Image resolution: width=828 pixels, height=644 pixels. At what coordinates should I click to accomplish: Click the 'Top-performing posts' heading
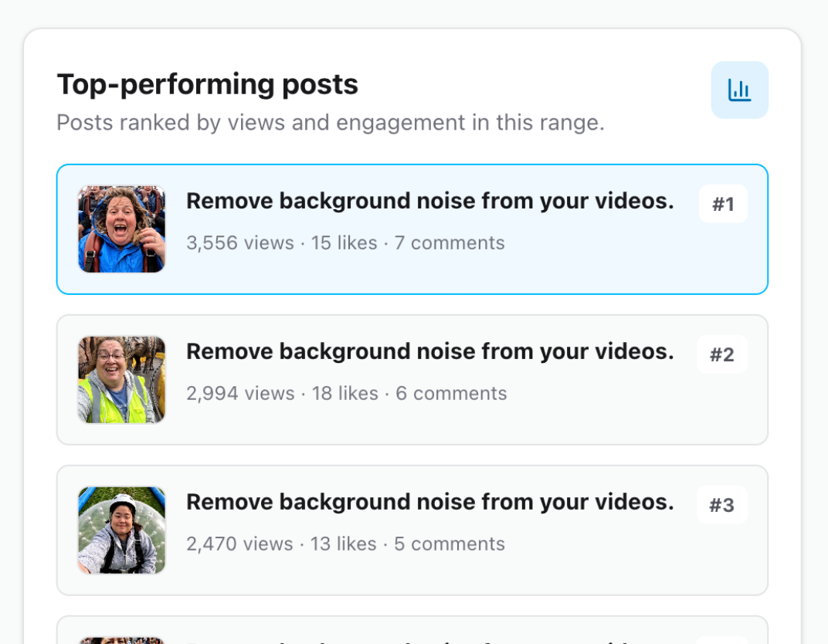(208, 84)
